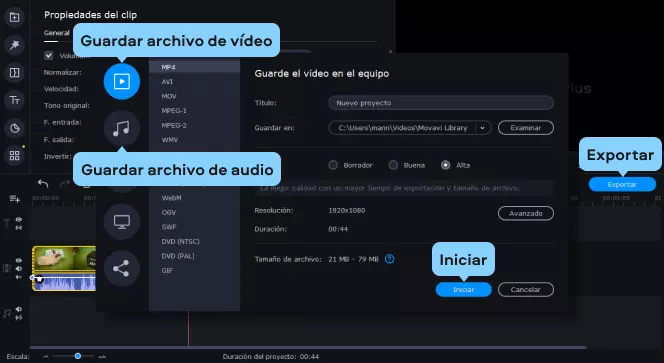Toggle the Volumen checkbox
664x363 pixels.
coord(49,55)
